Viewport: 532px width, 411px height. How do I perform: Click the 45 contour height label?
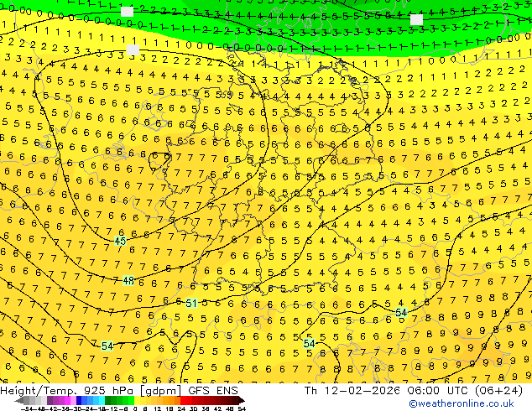coord(120,241)
